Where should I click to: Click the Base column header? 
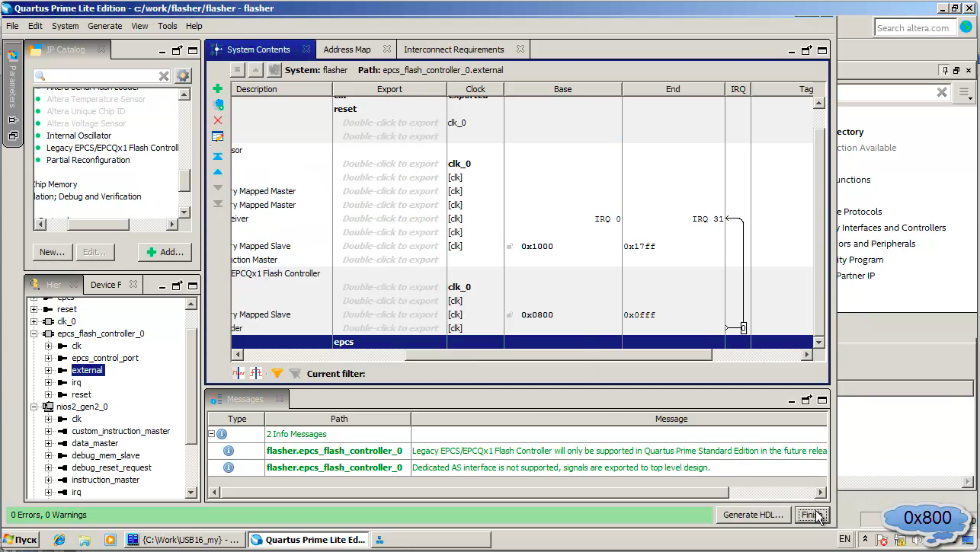[562, 89]
